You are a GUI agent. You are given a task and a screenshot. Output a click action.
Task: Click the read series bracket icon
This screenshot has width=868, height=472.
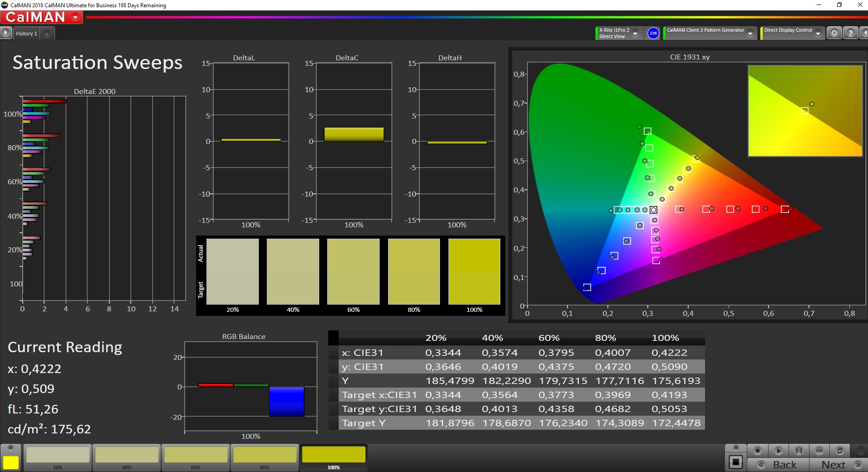click(799, 451)
